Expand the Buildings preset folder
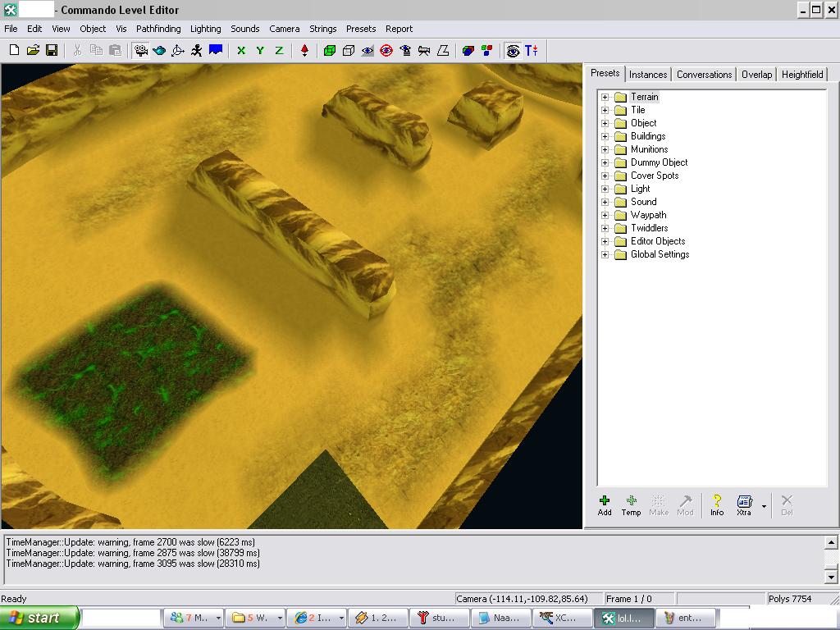840x630 pixels. [605, 136]
